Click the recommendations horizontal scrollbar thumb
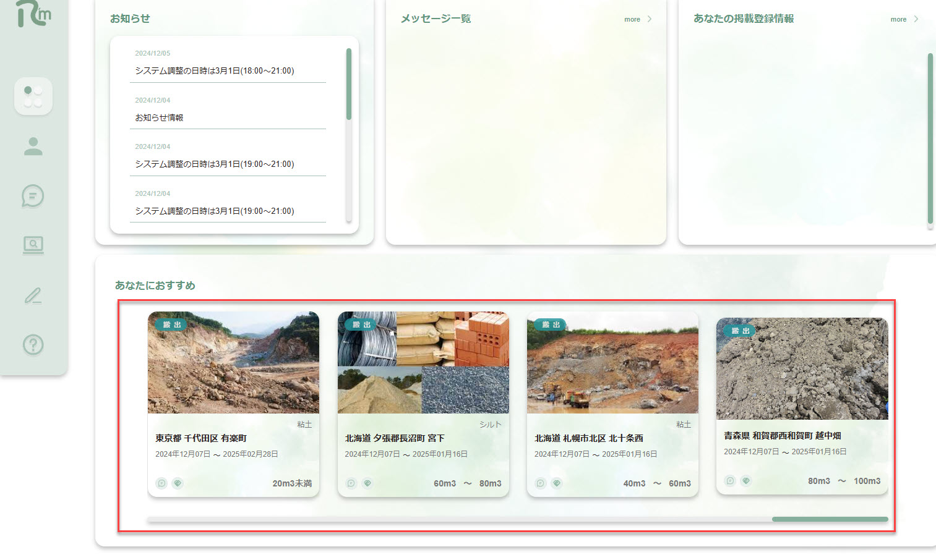 coord(830,519)
